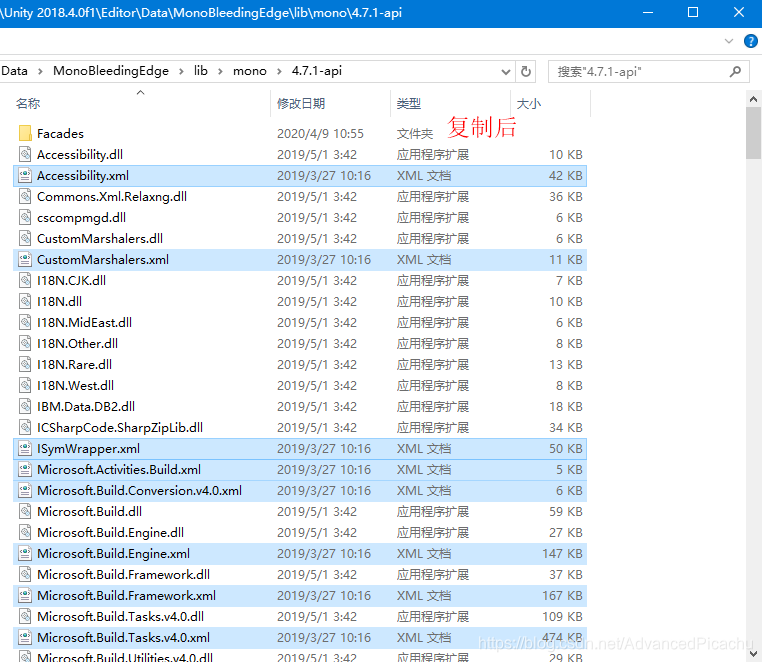Navigate to lib in the breadcrumb
The image size is (762, 662).
201,71
